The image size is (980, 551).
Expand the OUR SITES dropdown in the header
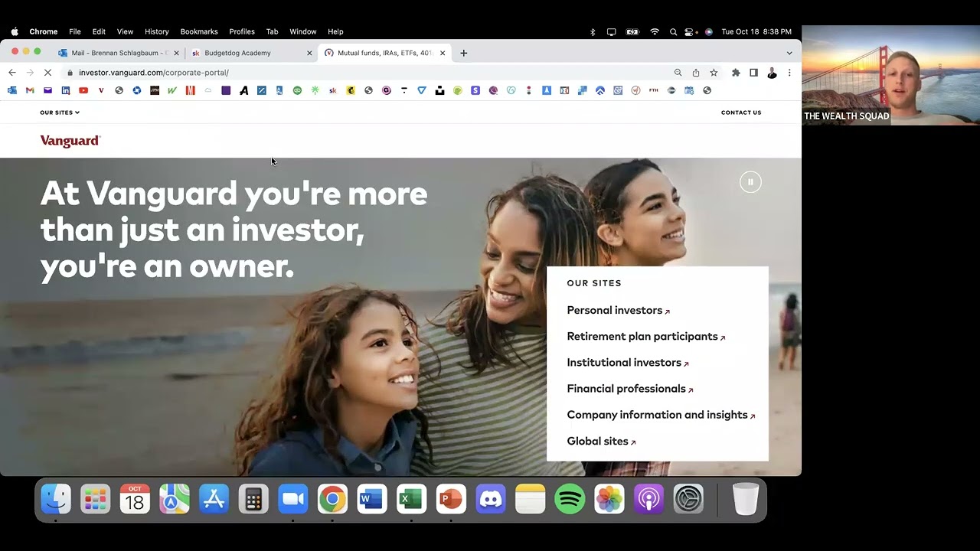(60, 112)
